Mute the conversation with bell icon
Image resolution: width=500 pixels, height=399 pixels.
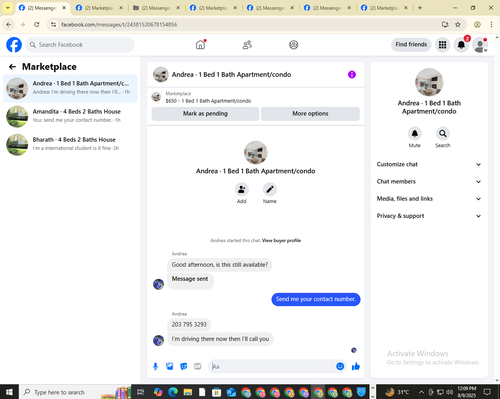[414, 134]
